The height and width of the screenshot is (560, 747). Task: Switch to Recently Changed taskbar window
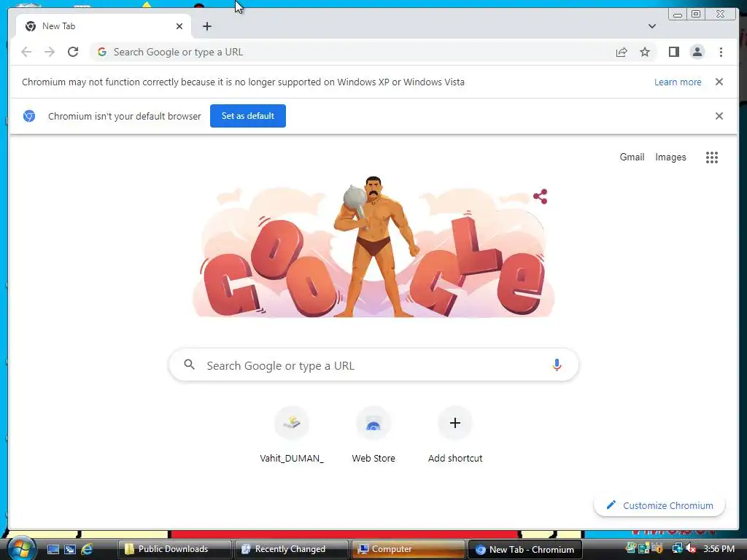pyautogui.click(x=291, y=549)
